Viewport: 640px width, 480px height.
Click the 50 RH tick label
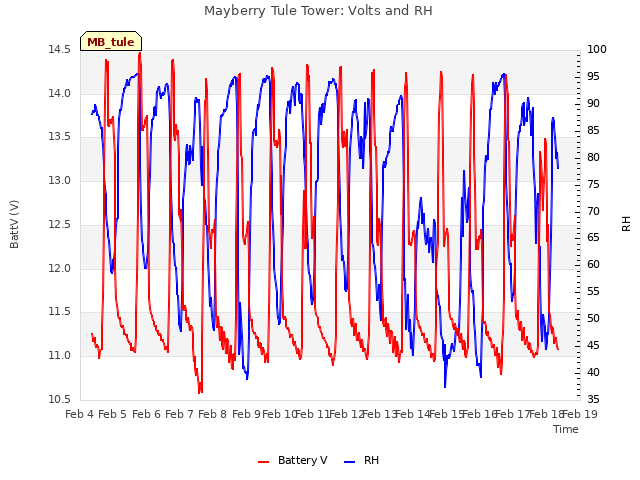[593, 318]
